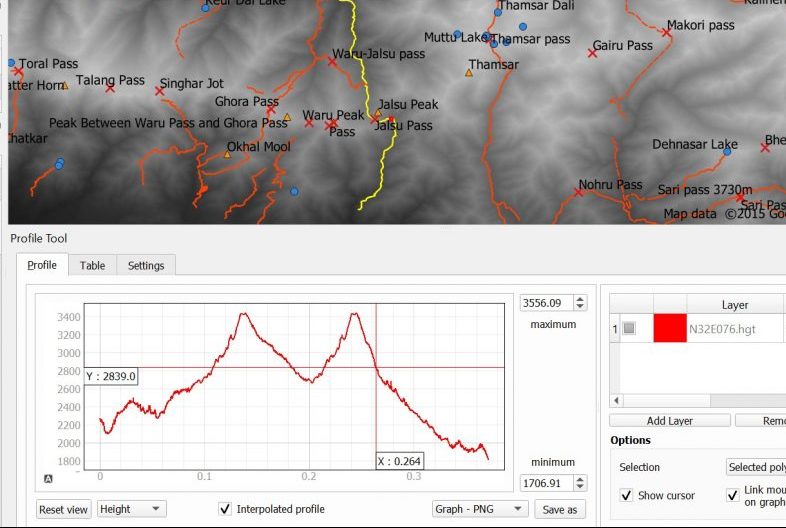
Task: Click the maximum value field 3556.09
Action: 546,303
